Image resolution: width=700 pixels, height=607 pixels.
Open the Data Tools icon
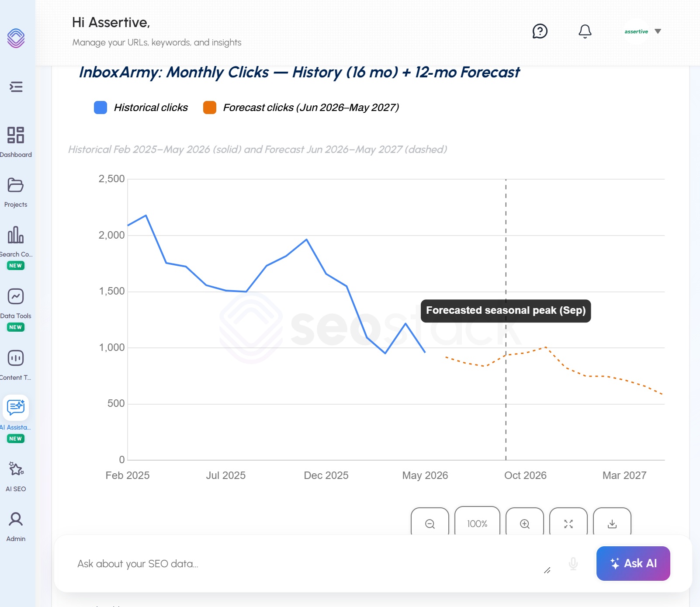[x=16, y=296]
